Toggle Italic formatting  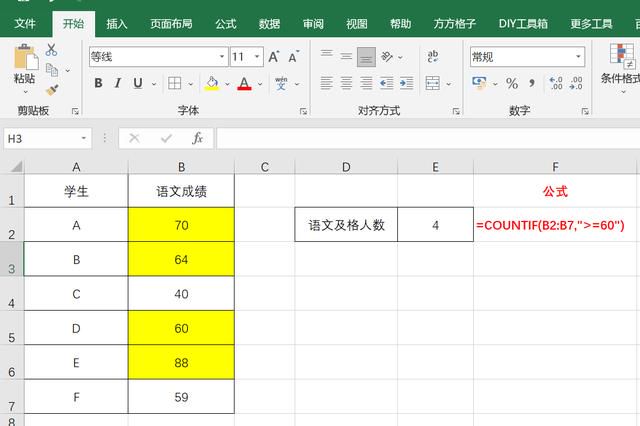[x=118, y=83]
